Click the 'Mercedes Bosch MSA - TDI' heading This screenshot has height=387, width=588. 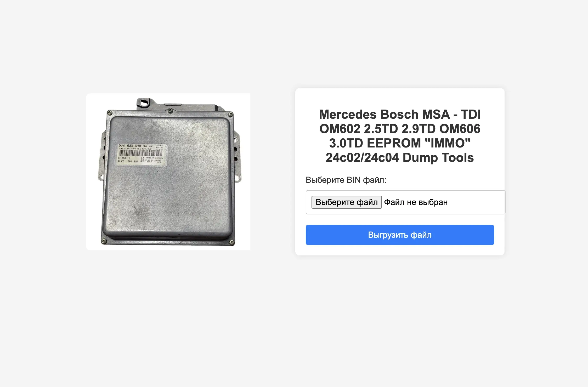400,114
